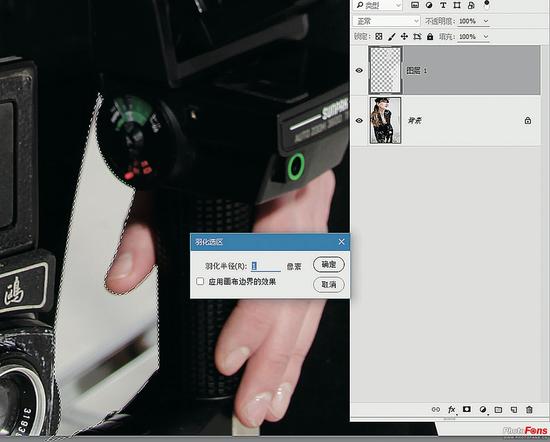Screen dimensions: 550x442
Task: Create a new group folder
Action: pos(498,409)
